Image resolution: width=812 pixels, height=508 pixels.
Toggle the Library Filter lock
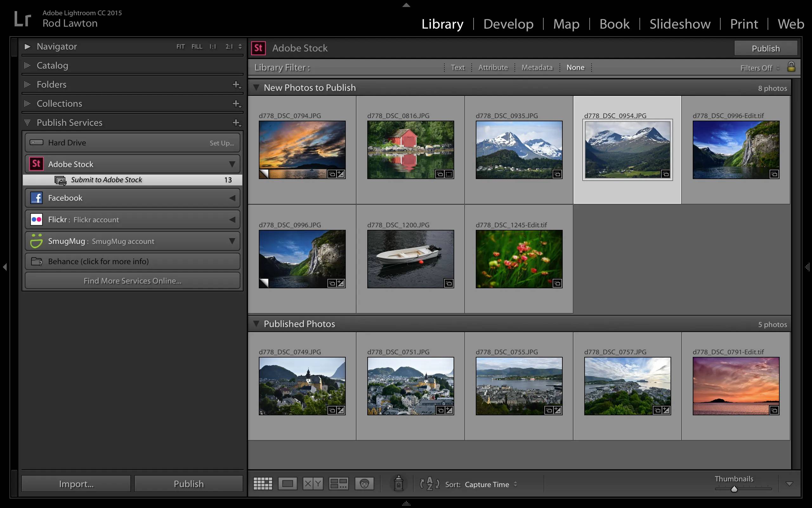click(791, 67)
